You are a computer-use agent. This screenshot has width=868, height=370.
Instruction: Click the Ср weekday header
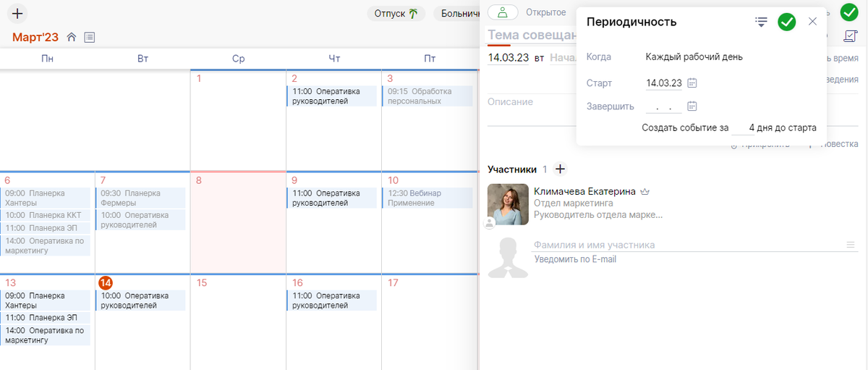point(238,59)
